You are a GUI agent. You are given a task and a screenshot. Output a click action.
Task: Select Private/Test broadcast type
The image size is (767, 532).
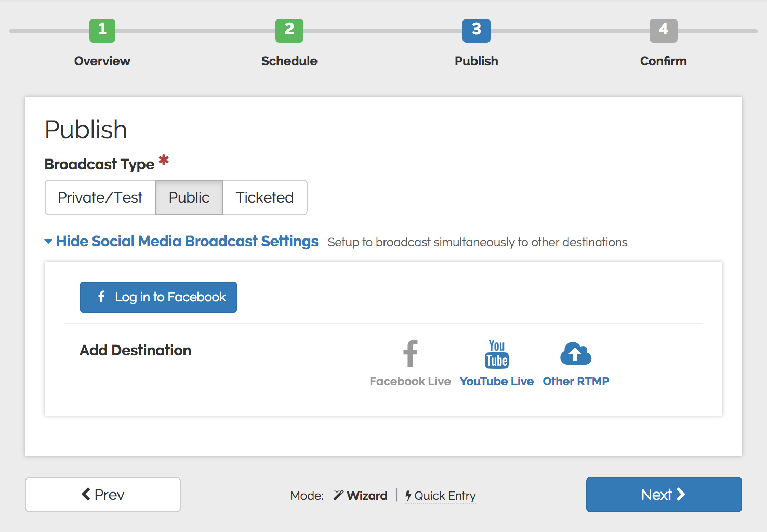[x=100, y=197]
